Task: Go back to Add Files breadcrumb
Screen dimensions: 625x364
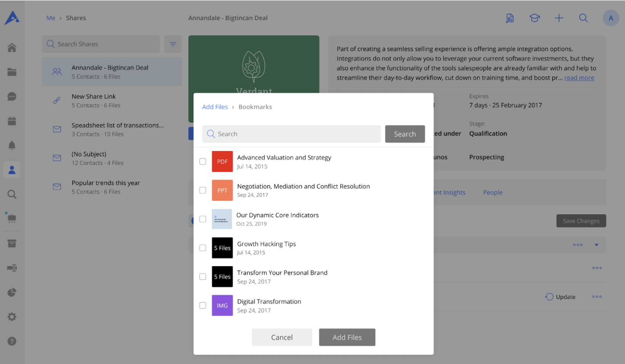Action: (215, 107)
